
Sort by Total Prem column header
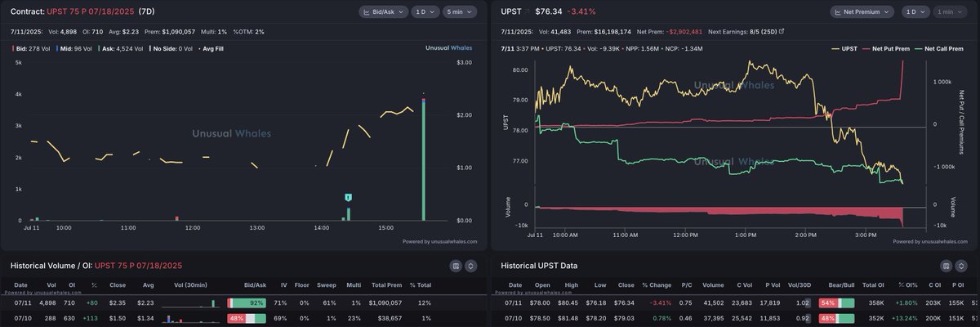coord(387,284)
